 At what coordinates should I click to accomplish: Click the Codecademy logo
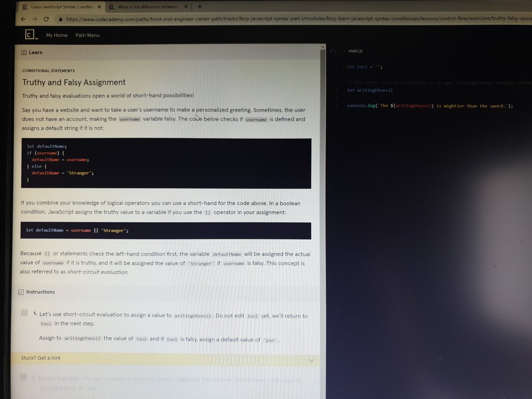31,35
